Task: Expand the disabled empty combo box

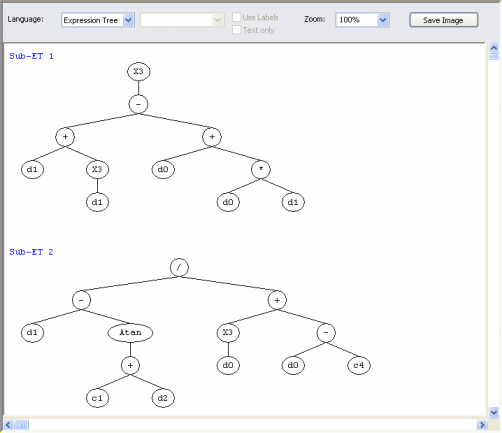Action: (182, 20)
